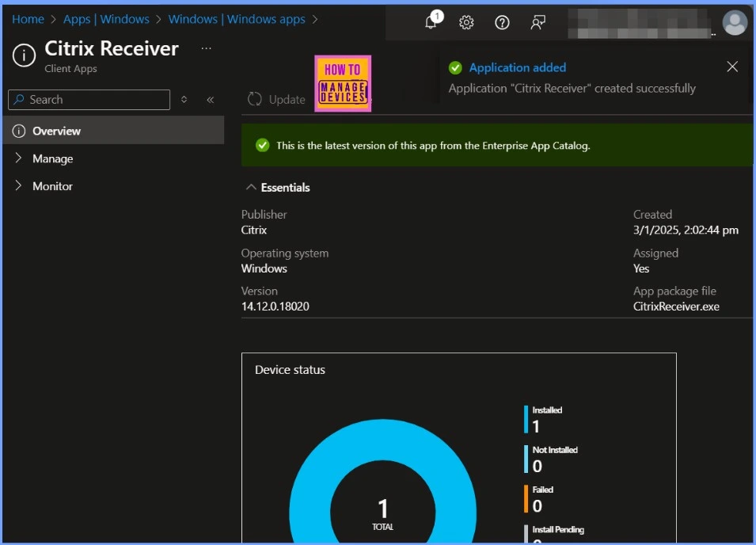Go to Apps | Windows breadcrumb
This screenshot has width=756, height=545.
click(106, 19)
